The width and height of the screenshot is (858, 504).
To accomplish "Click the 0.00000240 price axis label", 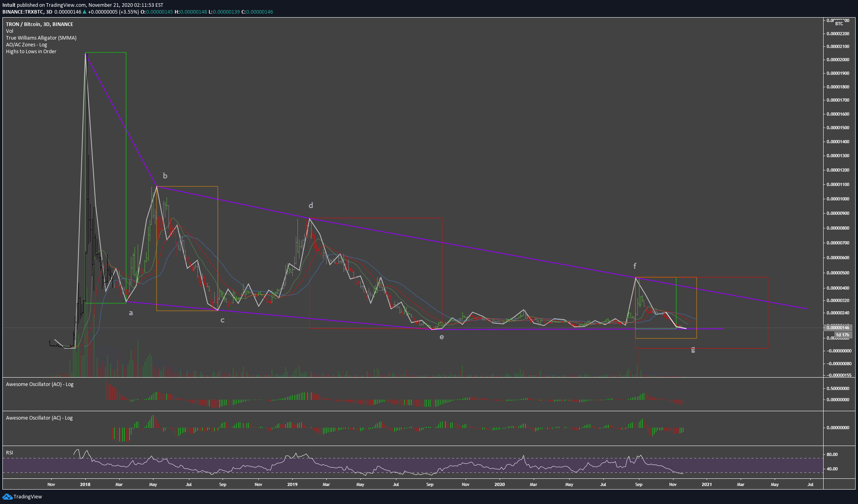I will tap(838, 313).
